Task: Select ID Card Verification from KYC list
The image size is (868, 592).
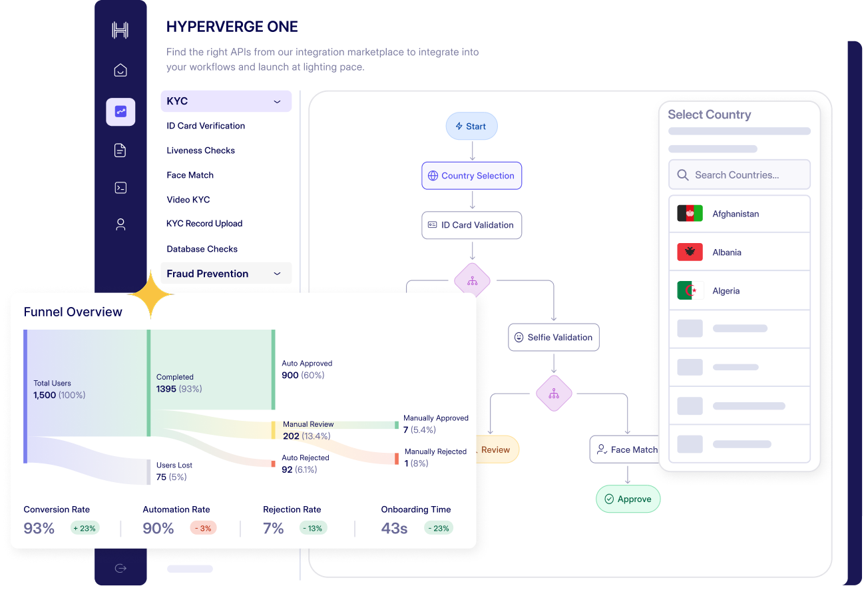Action: (206, 126)
